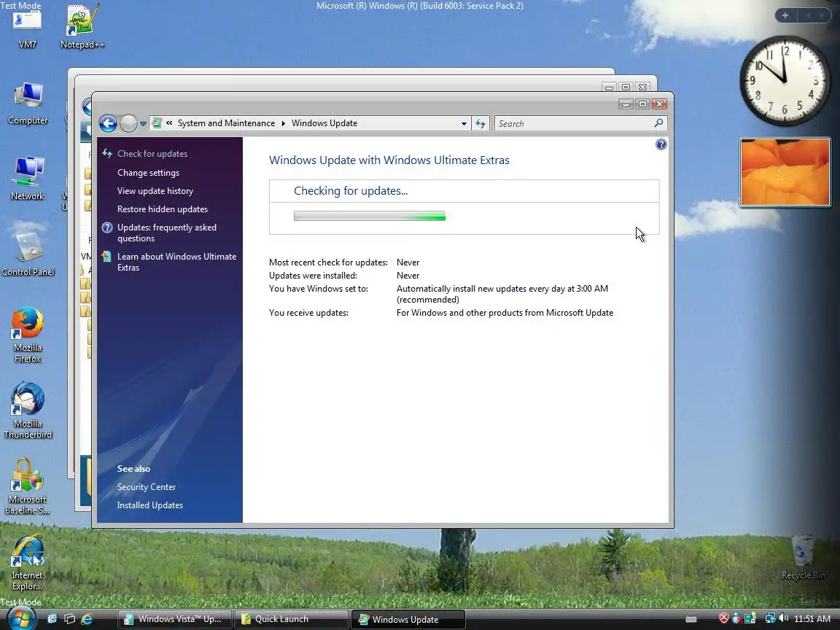840x630 pixels.
Task: Click the Windows Sidebar tray icon
Action: point(750,618)
